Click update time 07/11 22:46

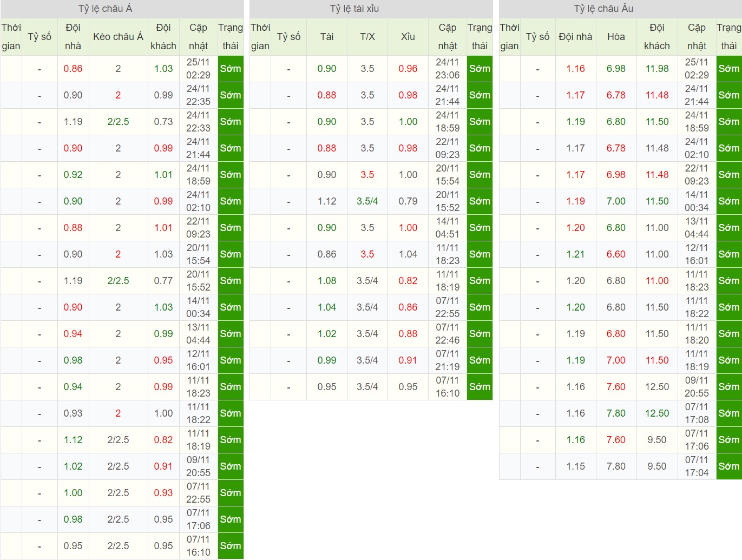pos(448,334)
